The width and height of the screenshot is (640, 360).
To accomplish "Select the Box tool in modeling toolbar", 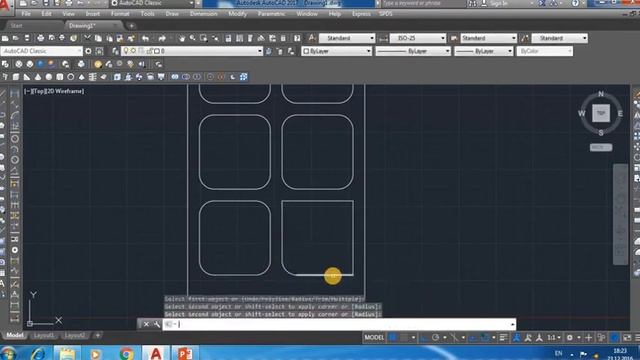I will [16, 77].
